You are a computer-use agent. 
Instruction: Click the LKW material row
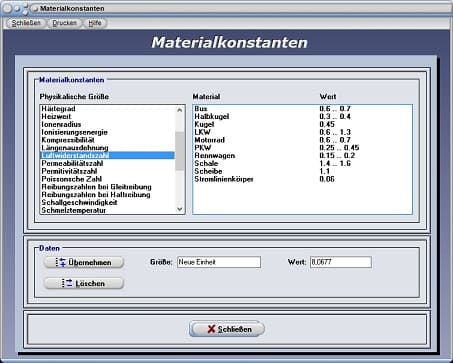[x=302, y=132]
